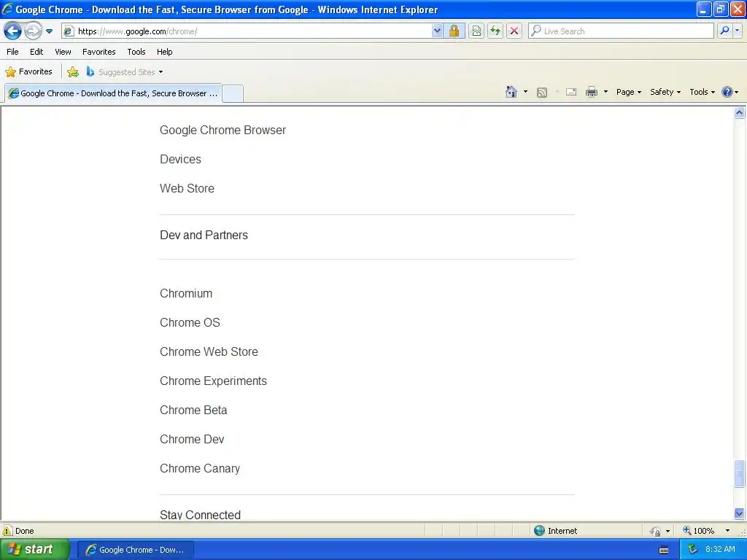This screenshot has width=747, height=560.
Task: Click the RSS feeds icon
Action: tap(542, 93)
